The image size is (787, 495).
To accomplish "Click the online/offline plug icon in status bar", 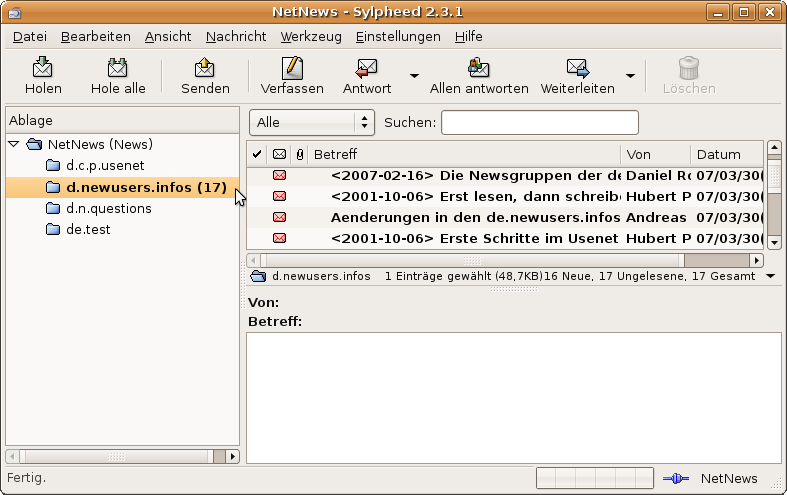I will click(676, 478).
